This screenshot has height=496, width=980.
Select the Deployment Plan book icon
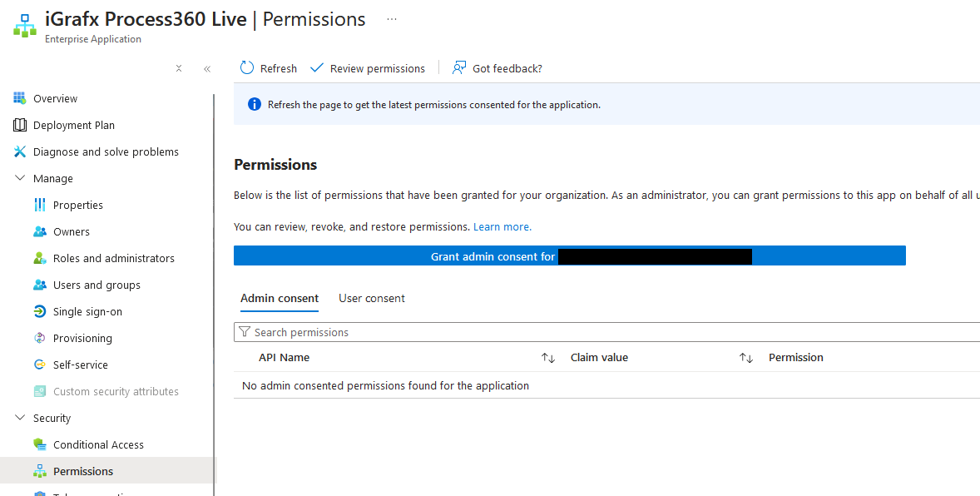click(18, 124)
